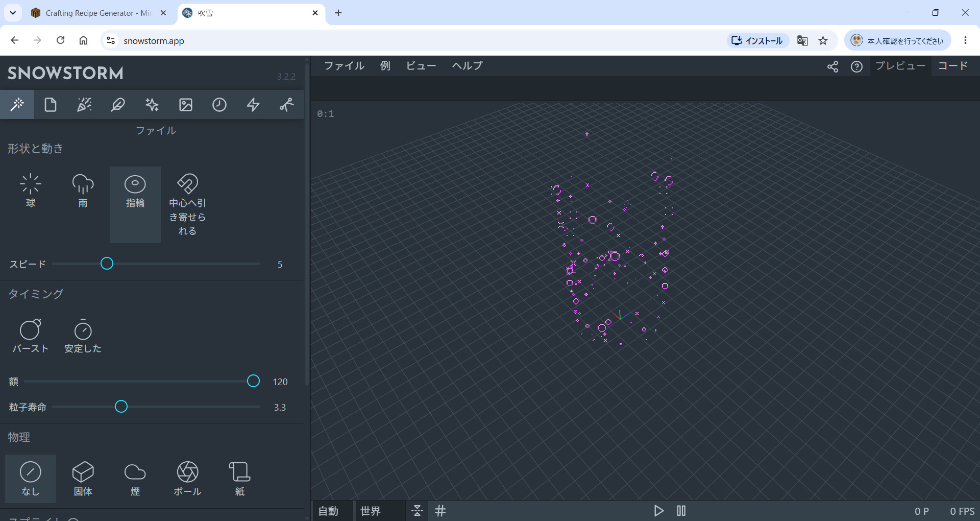
Task: Set physics to 固体 solid
Action: (x=83, y=479)
